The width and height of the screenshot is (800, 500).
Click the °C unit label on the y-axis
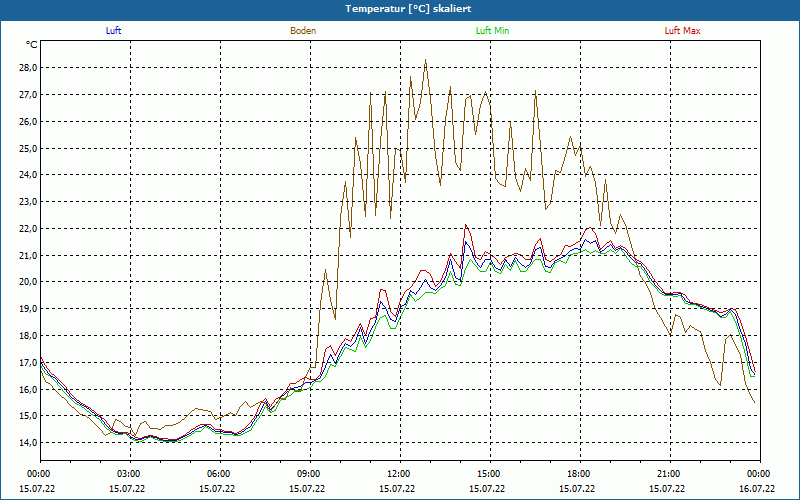click(x=32, y=45)
